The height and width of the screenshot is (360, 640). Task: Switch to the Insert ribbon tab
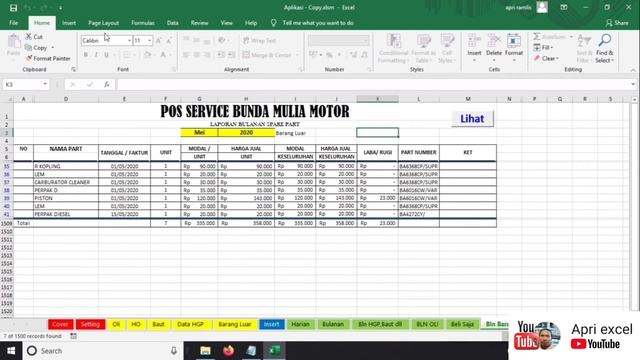pyautogui.click(x=69, y=23)
